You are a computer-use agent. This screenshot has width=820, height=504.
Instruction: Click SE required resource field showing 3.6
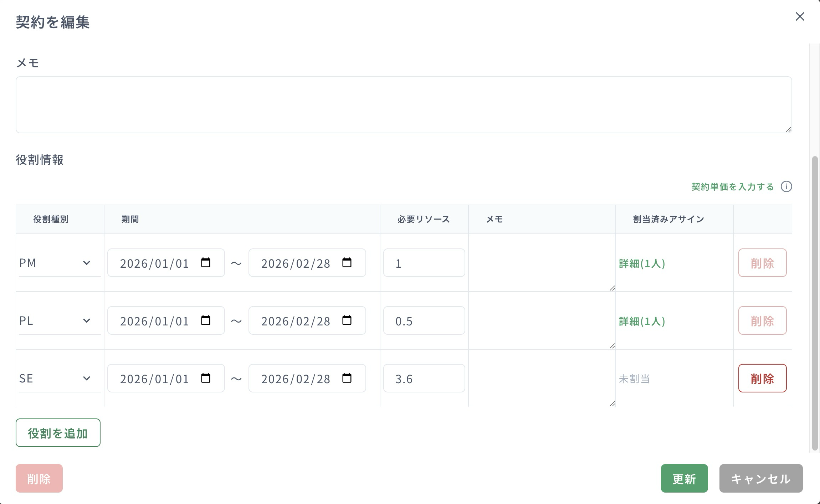point(424,378)
